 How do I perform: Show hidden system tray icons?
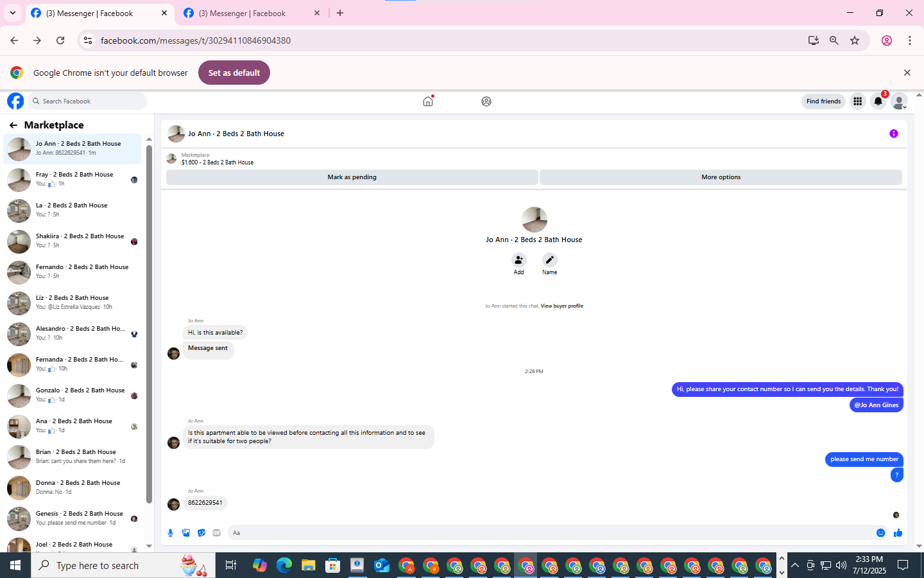pos(795,565)
